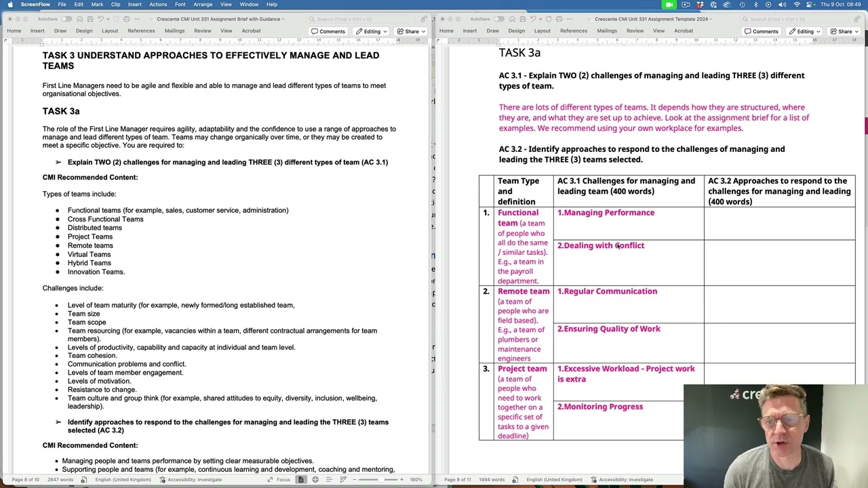The height and width of the screenshot is (488, 868).
Task: Open Apple menu in macOS menu bar
Action: click(10, 4)
